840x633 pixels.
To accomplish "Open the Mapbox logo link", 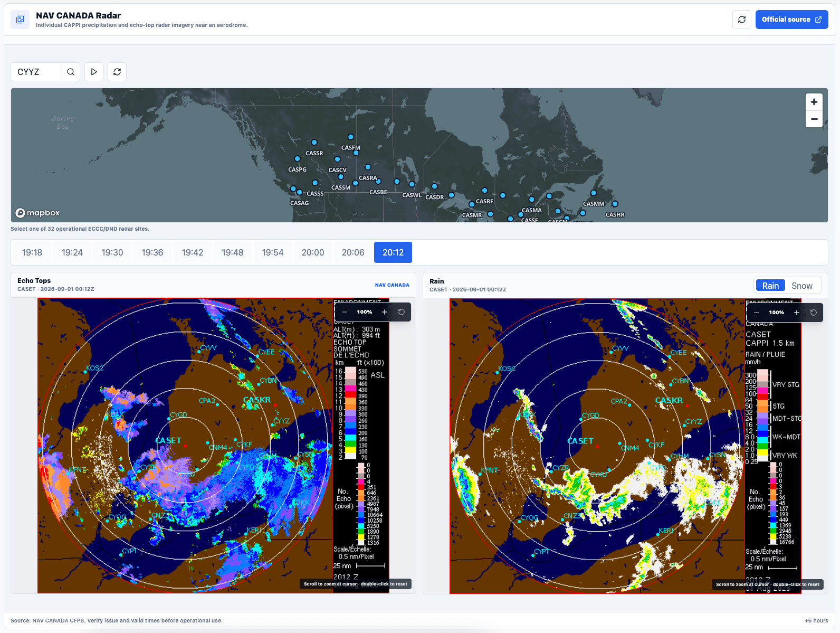I will (x=37, y=213).
